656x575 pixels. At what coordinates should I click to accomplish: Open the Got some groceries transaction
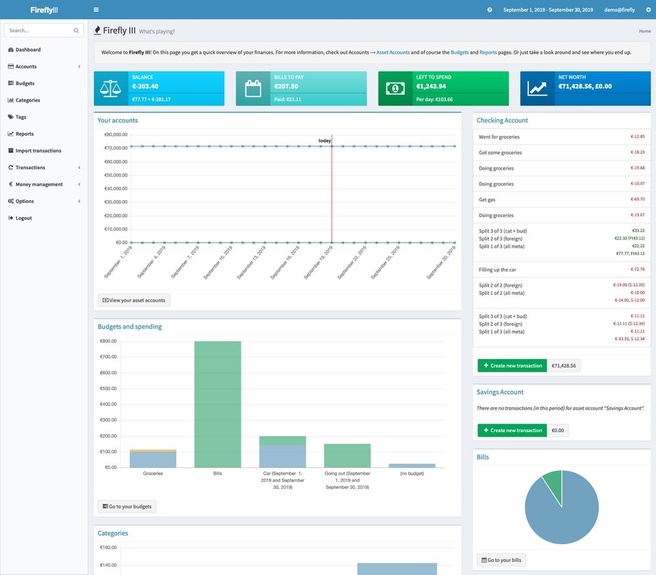500,153
